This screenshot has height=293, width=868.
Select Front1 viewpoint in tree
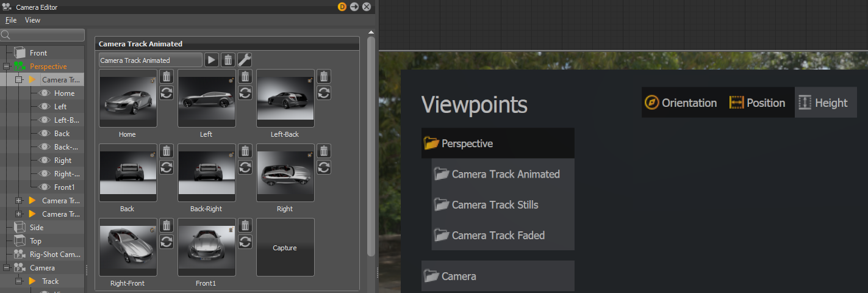tap(64, 187)
